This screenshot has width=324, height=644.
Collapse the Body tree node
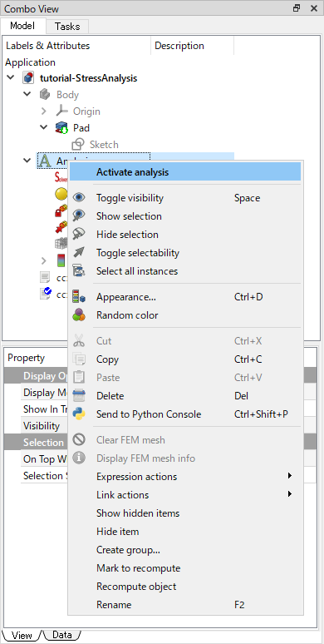[27, 94]
